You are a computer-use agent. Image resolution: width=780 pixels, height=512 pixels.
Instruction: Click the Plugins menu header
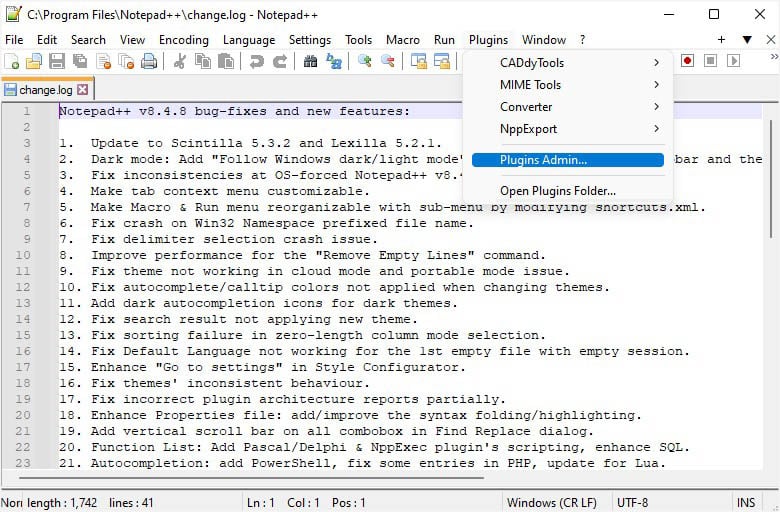pos(488,40)
